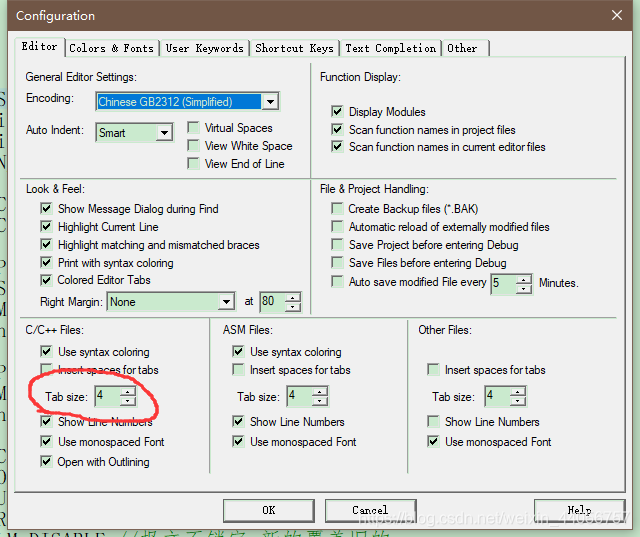Toggle Colored Editor Tabs checkbox
The image size is (640, 537).
tap(46, 280)
